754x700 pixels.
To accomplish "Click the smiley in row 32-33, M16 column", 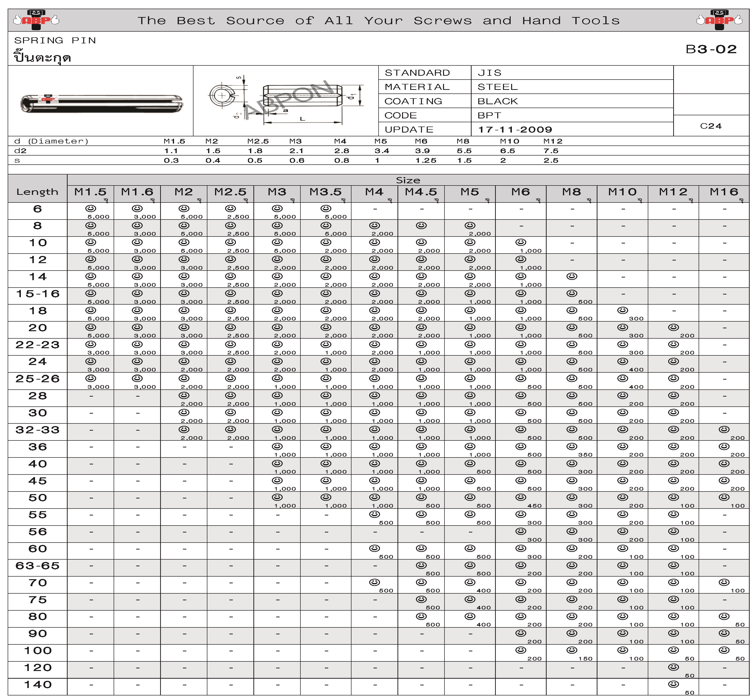I will point(724,429).
